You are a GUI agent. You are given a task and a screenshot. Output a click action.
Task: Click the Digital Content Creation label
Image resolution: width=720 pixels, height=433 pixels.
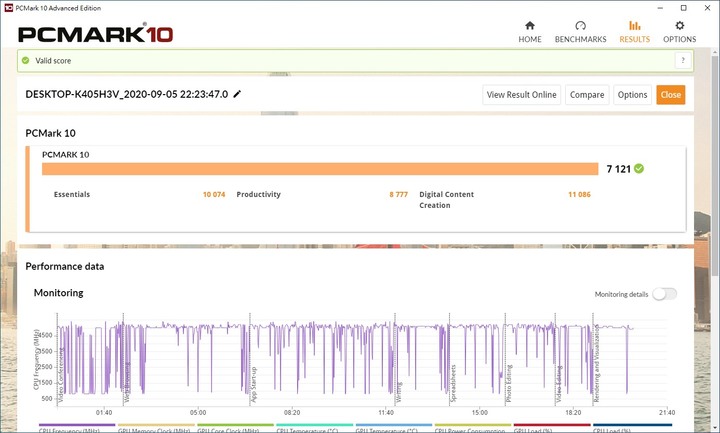(x=446, y=200)
